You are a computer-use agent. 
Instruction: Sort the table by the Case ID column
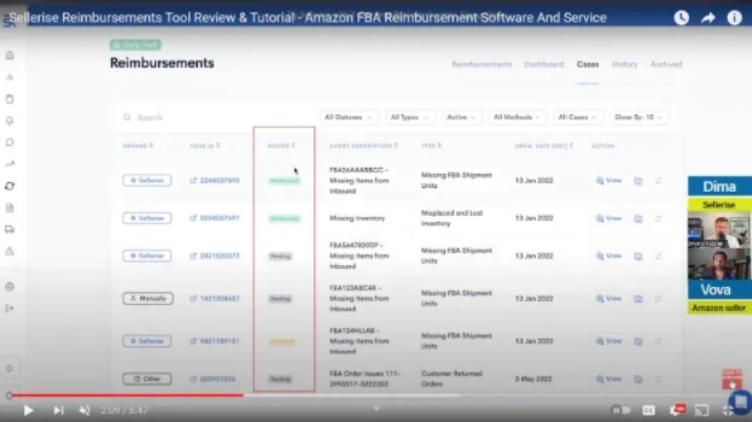pos(205,146)
